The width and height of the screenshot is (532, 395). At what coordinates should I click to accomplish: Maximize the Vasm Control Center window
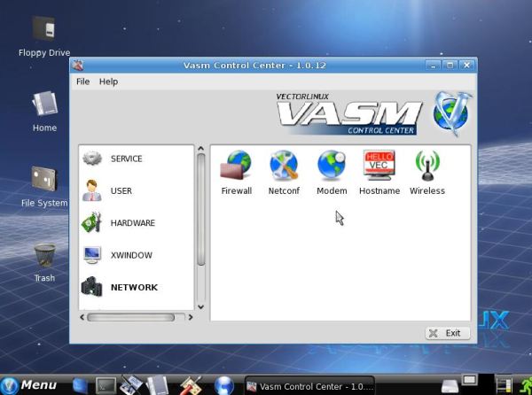point(450,65)
